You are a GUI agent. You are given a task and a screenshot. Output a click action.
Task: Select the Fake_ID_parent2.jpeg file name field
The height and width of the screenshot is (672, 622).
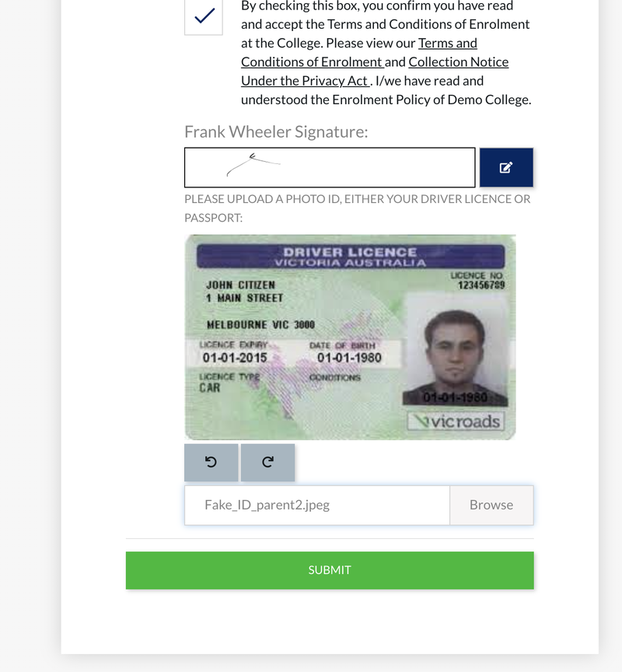[317, 505]
